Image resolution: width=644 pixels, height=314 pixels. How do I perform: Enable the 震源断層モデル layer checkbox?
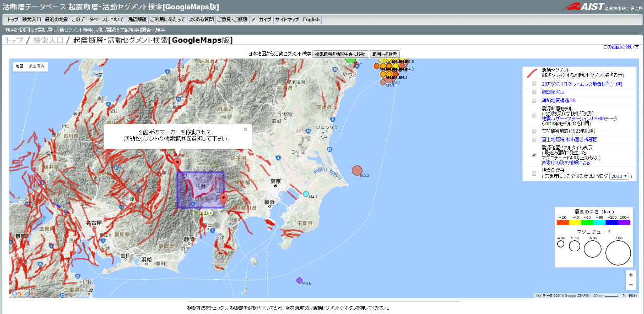(x=534, y=116)
